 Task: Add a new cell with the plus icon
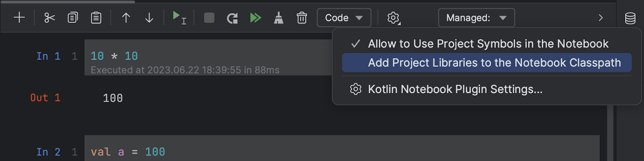19,18
